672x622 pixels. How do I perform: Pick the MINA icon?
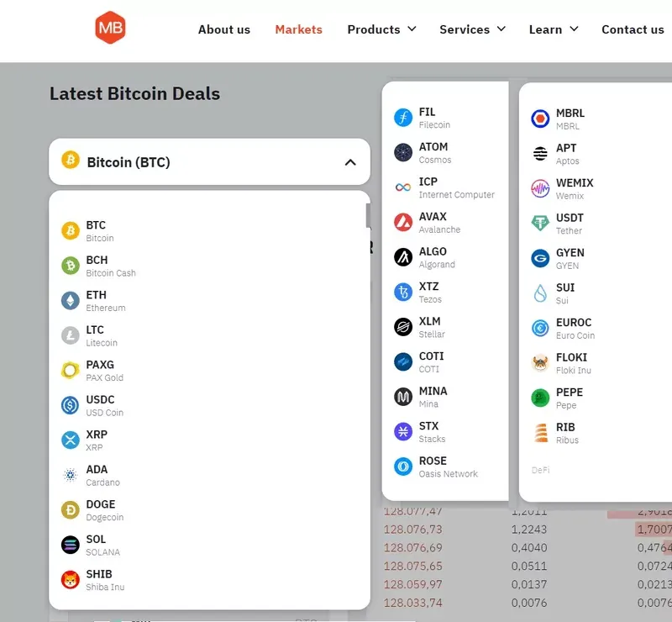(403, 397)
